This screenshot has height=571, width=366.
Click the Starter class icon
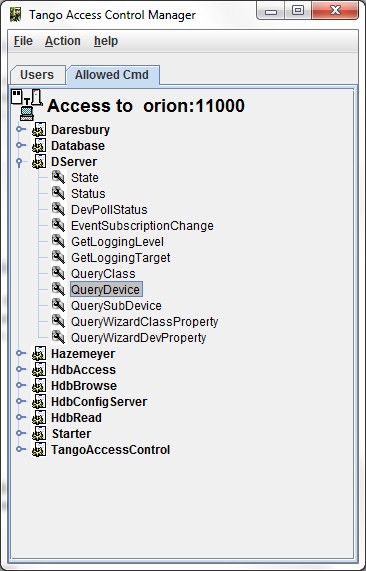click(x=39, y=434)
